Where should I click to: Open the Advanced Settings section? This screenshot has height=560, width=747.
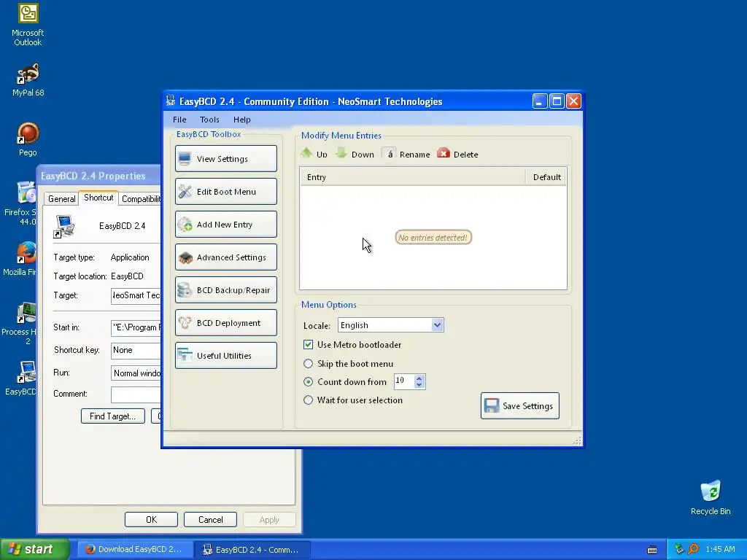coord(226,257)
